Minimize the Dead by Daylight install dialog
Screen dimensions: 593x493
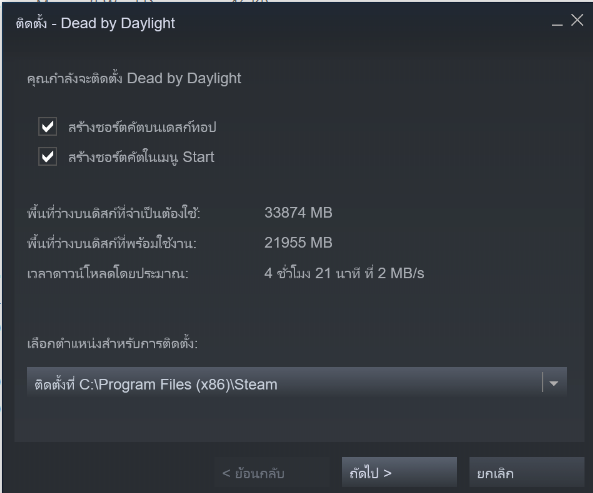coord(557,23)
